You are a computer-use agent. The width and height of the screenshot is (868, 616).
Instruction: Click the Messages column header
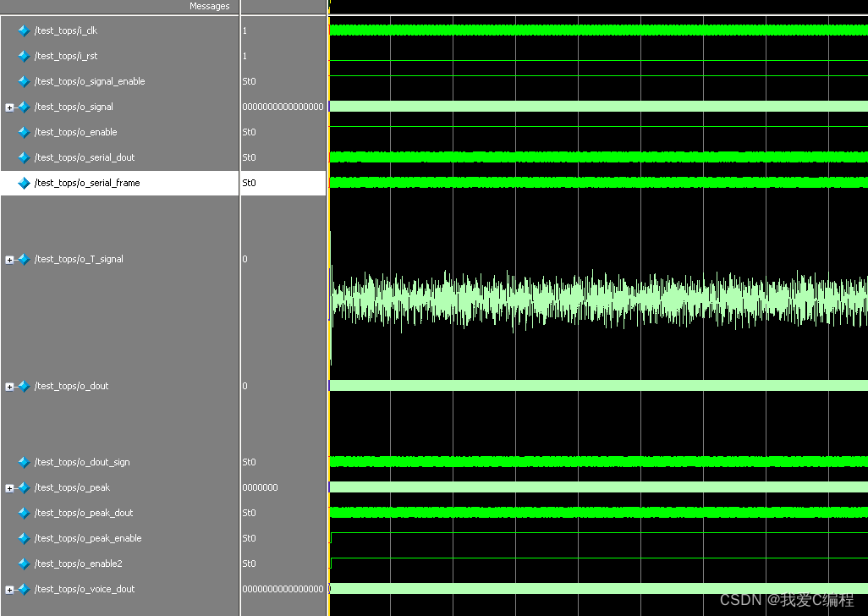[x=209, y=6]
